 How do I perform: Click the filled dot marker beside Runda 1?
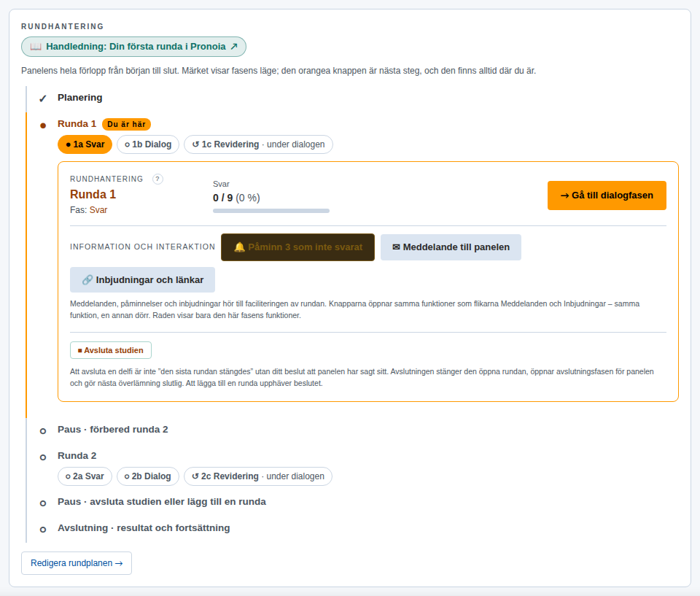point(43,125)
